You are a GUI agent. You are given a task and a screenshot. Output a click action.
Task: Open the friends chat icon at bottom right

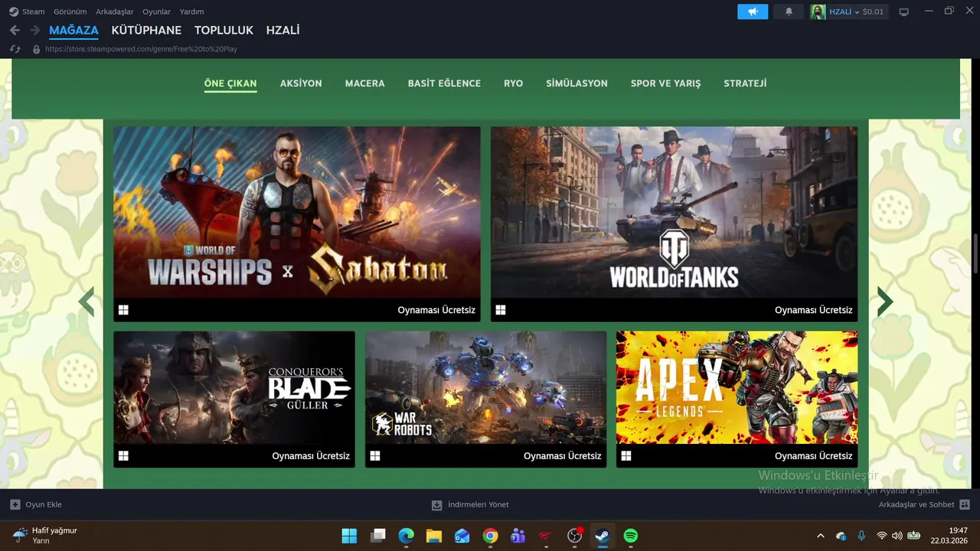pyautogui.click(x=965, y=504)
